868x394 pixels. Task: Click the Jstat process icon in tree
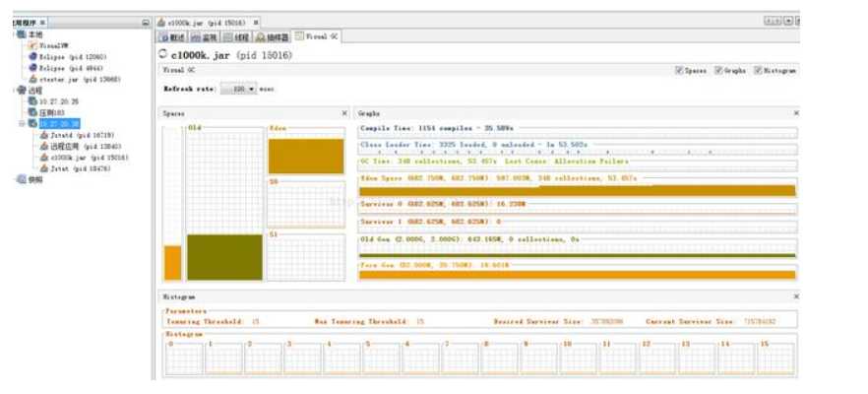click(44, 168)
